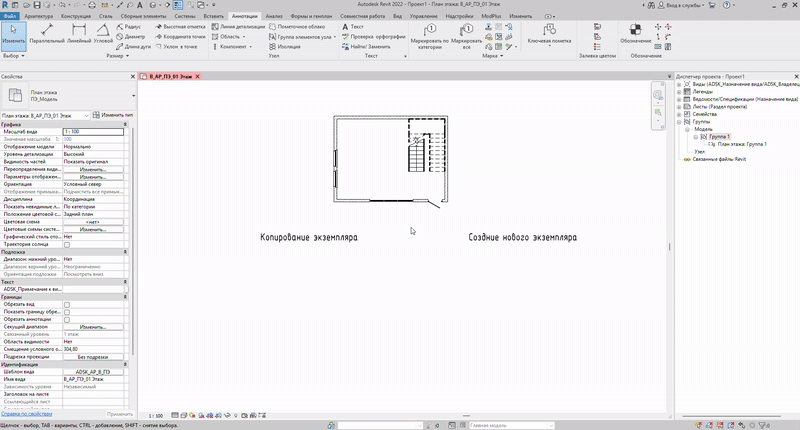The image size is (800, 430).
Task: Open the План этажа view selector dropdown
Action: point(45,116)
